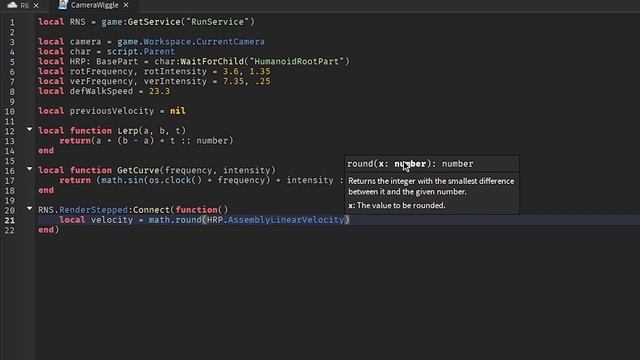The width and height of the screenshot is (640, 360).
Task: Click the GetCurve function name
Action: point(138,170)
